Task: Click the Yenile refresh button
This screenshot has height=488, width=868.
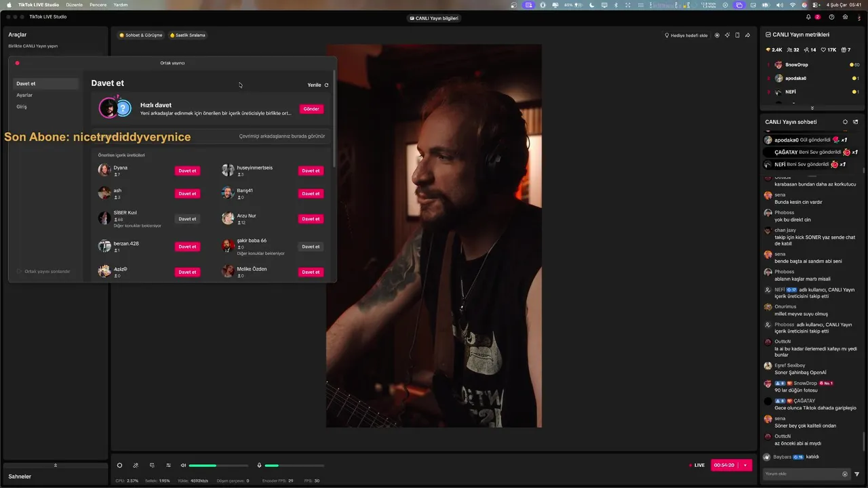Action: [x=318, y=85]
